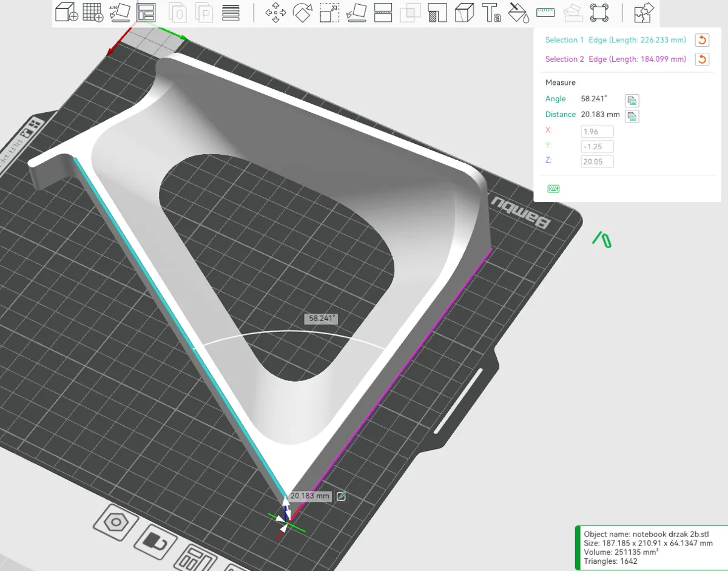This screenshot has width=728, height=571.
Task: Reset Selection 2 edge
Action: pos(702,59)
